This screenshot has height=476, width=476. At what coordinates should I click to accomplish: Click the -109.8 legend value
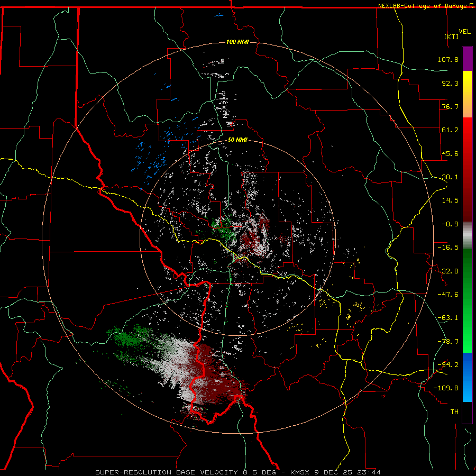tap(446, 388)
